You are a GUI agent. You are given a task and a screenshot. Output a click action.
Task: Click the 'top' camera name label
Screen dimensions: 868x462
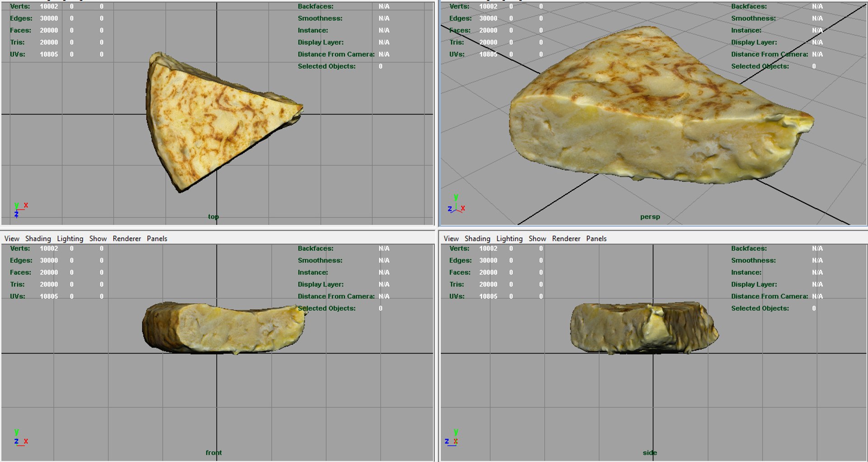tap(213, 217)
